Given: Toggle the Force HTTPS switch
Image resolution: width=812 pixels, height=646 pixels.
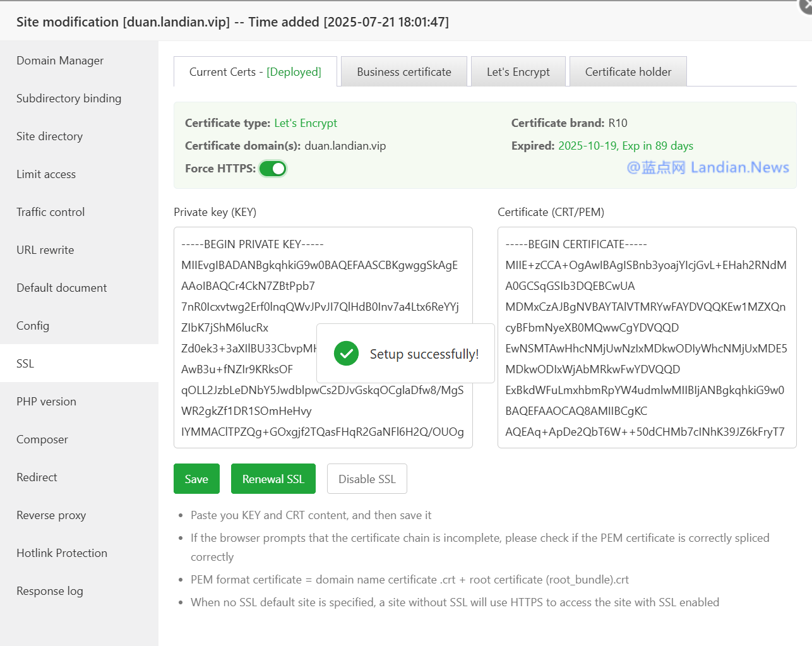Looking at the screenshot, I should pyautogui.click(x=273, y=169).
